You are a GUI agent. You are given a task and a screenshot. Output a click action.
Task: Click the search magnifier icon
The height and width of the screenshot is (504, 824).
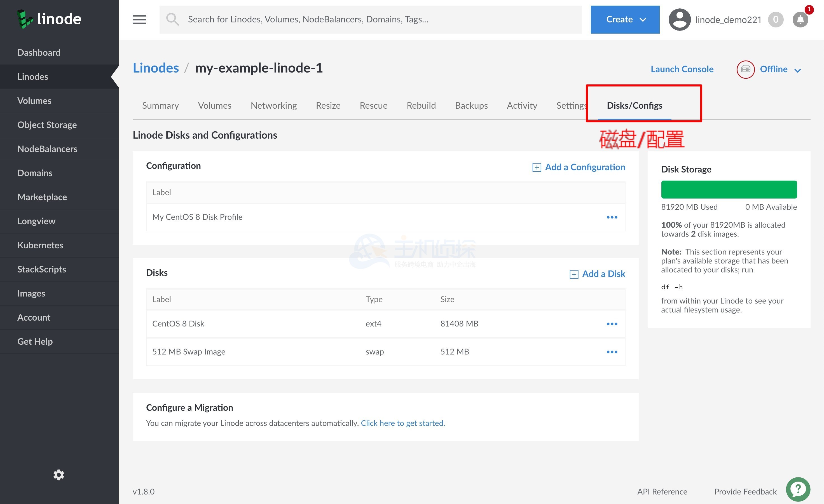point(173,19)
